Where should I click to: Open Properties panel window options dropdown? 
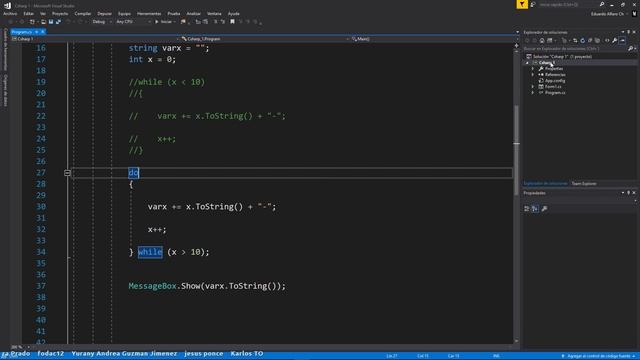tap(623, 193)
